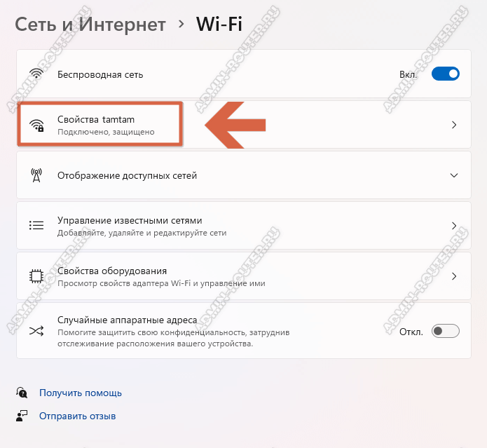
Task: Expand Отображение доступных сетей with its chevron
Action: tap(454, 175)
